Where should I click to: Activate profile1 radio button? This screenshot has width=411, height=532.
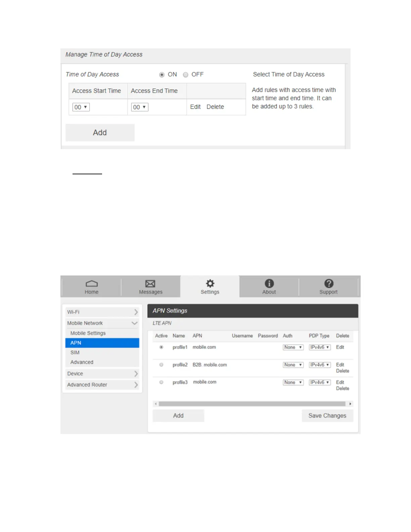click(161, 347)
